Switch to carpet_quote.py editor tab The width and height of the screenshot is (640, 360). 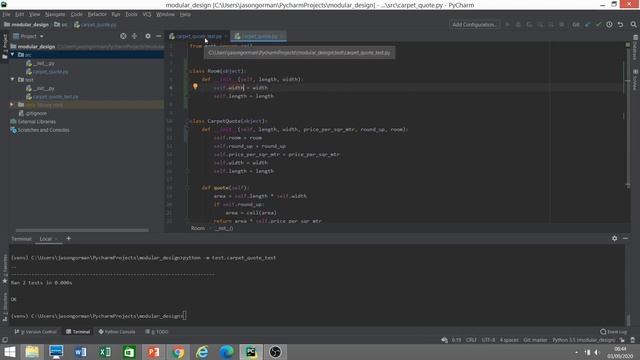click(x=259, y=36)
